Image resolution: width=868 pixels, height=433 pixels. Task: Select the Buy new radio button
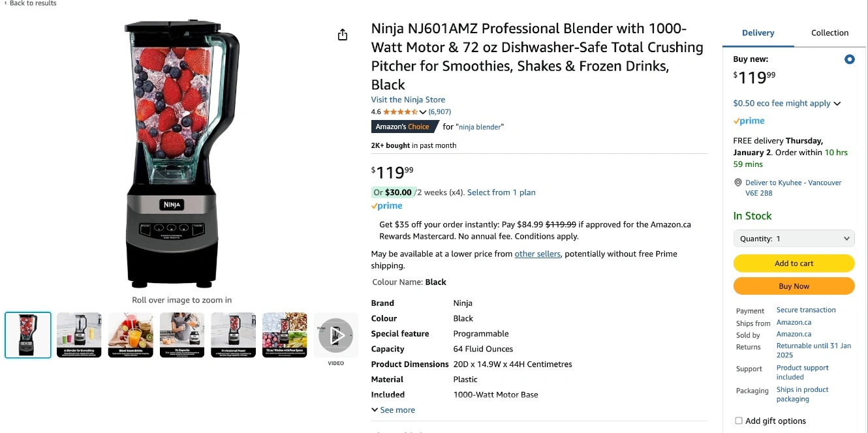click(849, 59)
